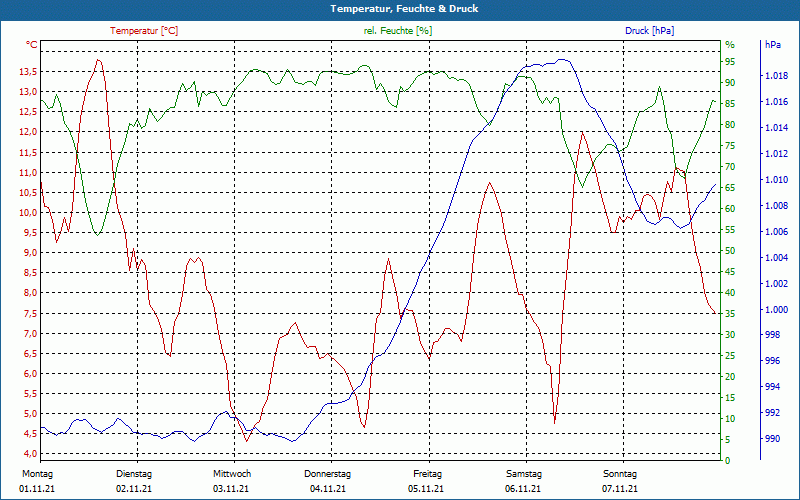Click the "1.008" pressure axis value
This screenshot has width=800, height=500.
coord(776,206)
